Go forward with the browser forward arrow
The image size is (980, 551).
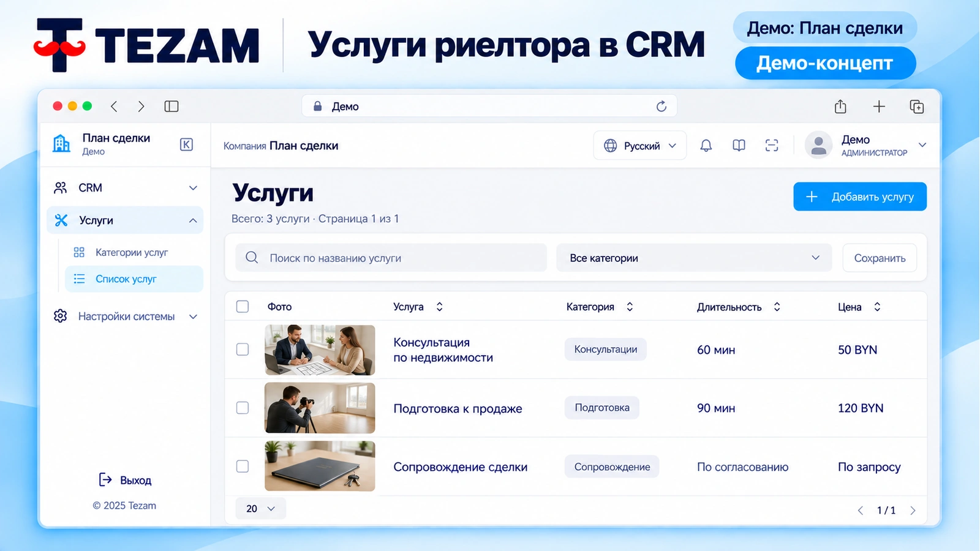(x=141, y=107)
